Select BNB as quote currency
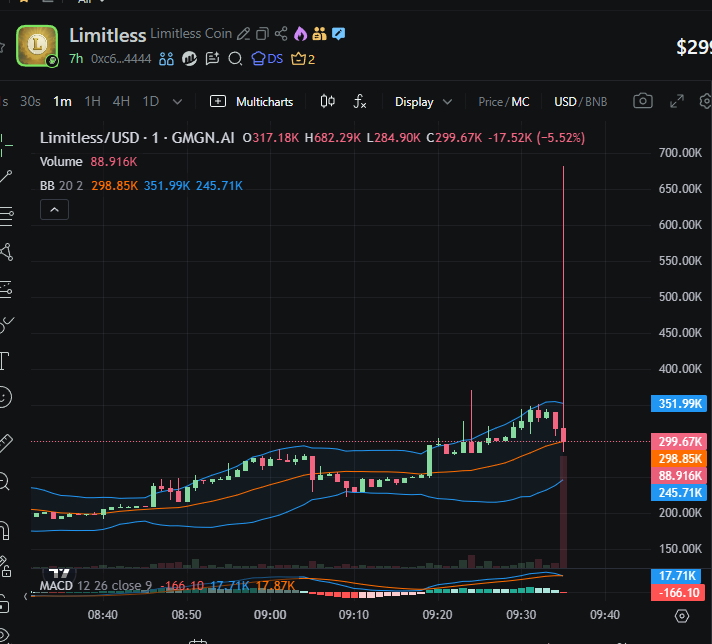 point(596,102)
